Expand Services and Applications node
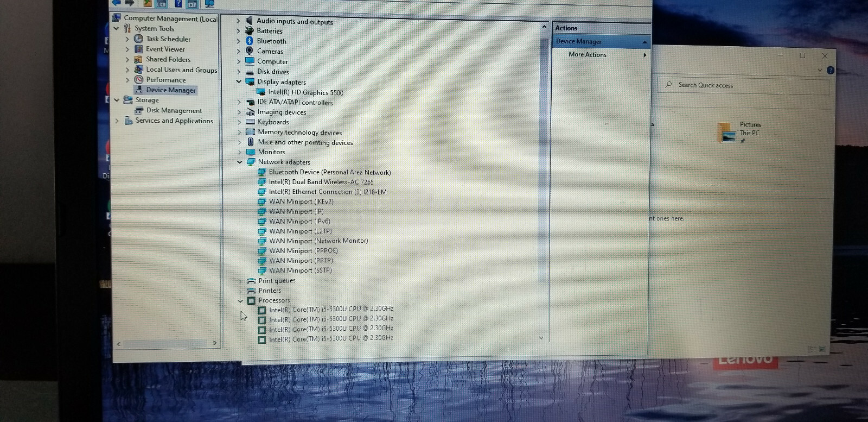The width and height of the screenshot is (868, 422). (117, 121)
